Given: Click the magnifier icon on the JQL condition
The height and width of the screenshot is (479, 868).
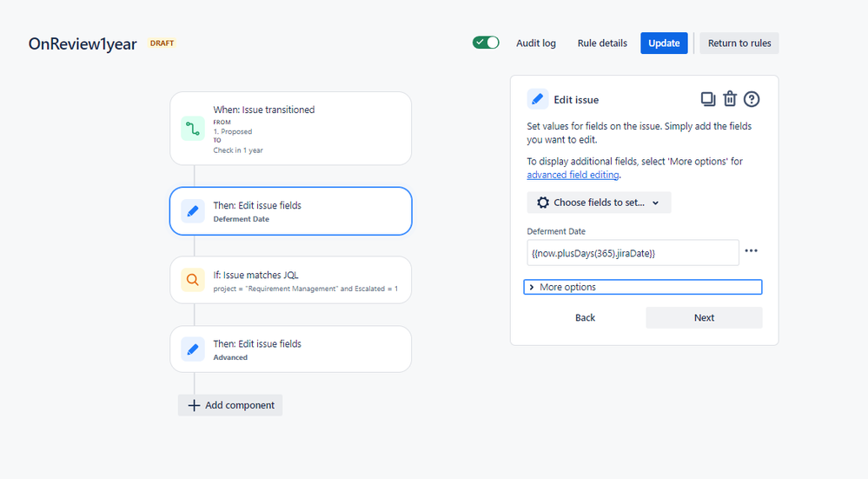Looking at the screenshot, I should (193, 280).
